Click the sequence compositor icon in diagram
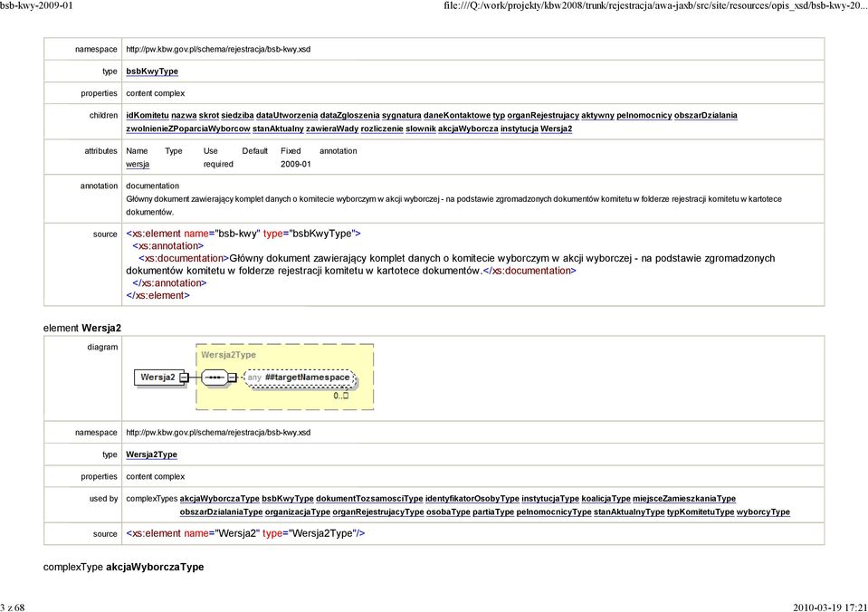 coord(214,378)
